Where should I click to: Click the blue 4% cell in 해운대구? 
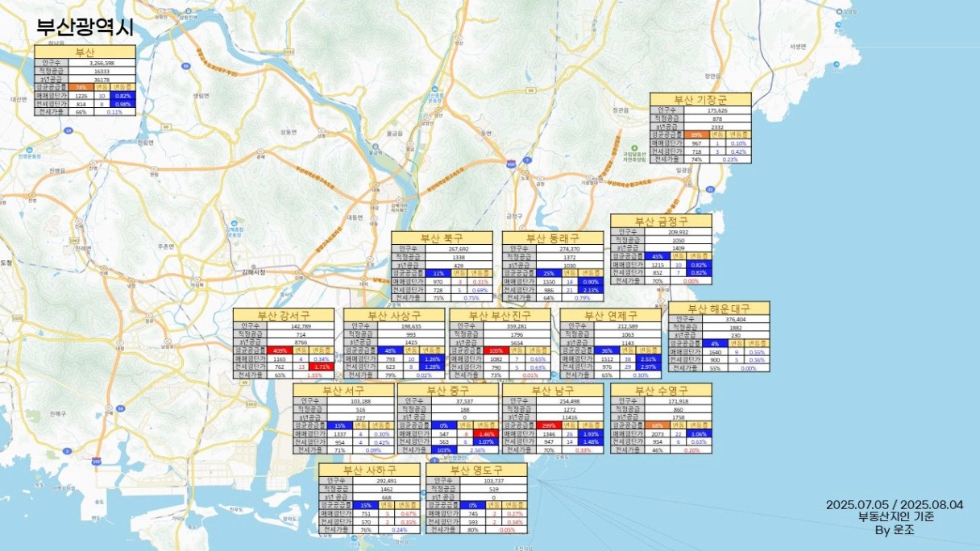tap(714, 344)
